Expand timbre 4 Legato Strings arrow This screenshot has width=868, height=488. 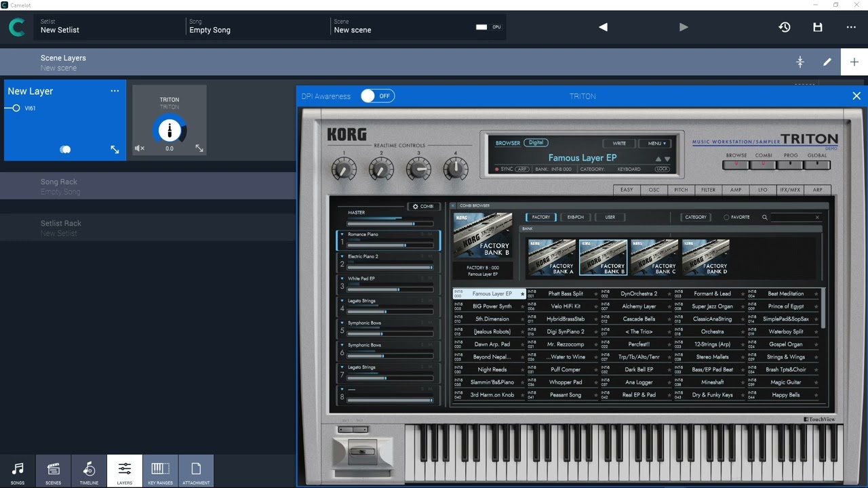pos(342,301)
